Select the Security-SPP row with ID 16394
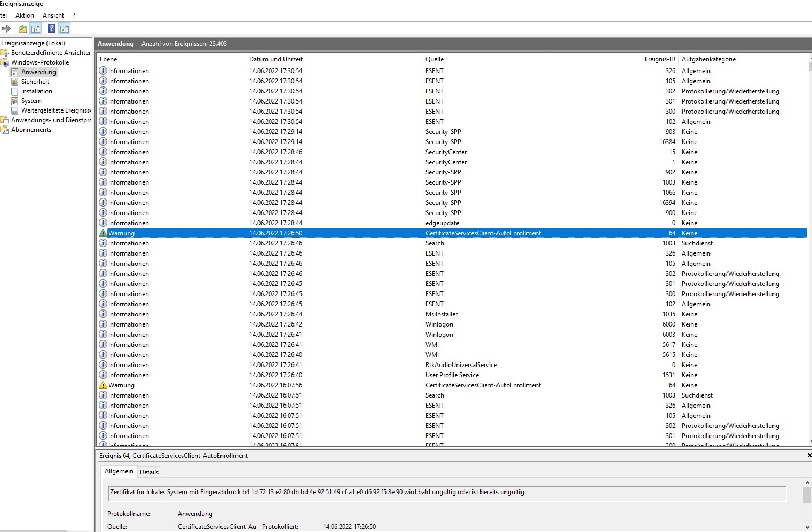 coord(453,203)
